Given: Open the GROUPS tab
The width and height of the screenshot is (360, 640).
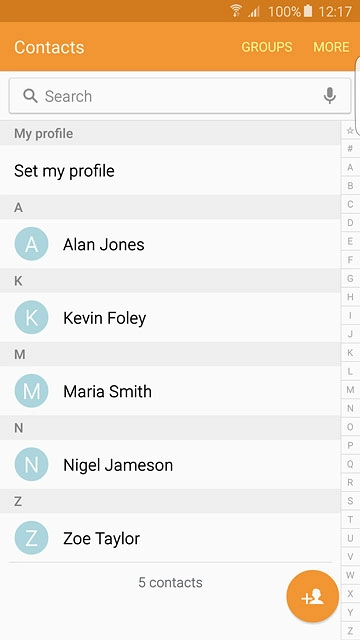Looking at the screenshot, I should tap(267, 47).
